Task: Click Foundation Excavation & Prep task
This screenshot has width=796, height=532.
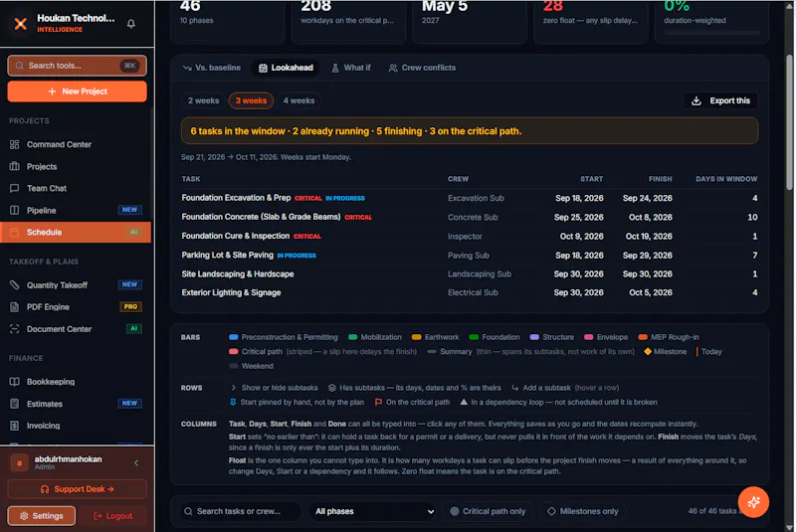Action: (x=236, y=198)
